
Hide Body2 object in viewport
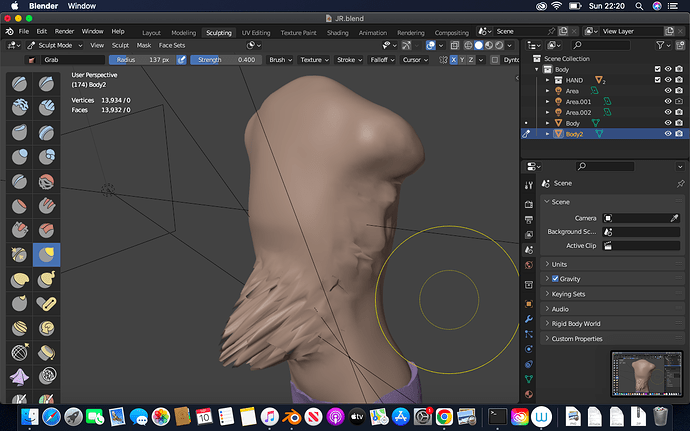668,134
